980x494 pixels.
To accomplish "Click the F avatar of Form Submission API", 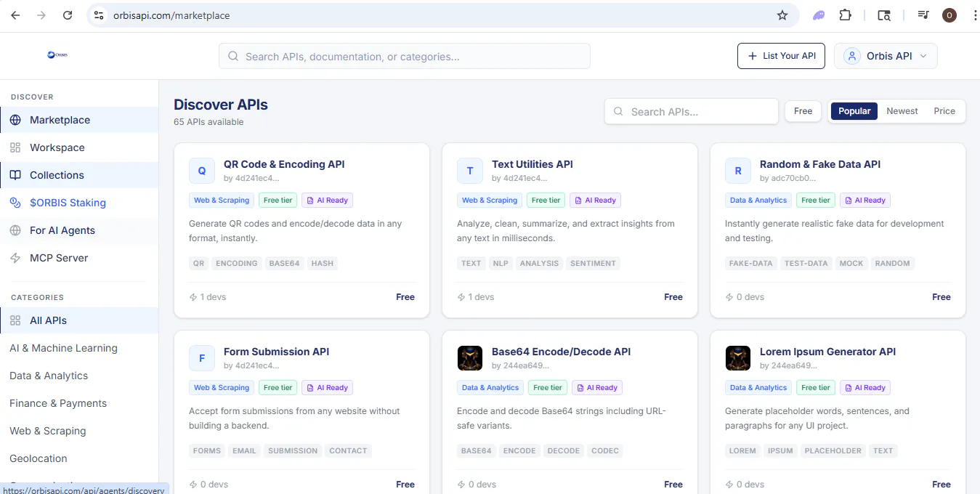I will pyautogui.click(x=202, y=358).
